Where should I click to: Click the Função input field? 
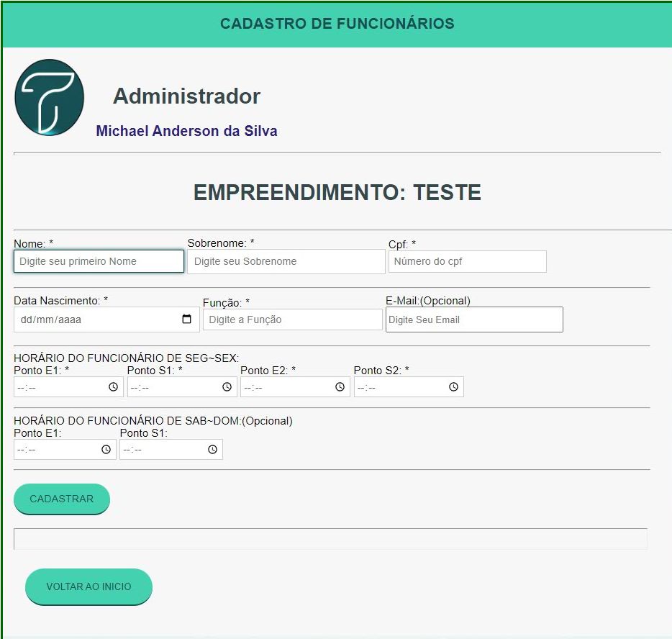[x=292, y=319]
